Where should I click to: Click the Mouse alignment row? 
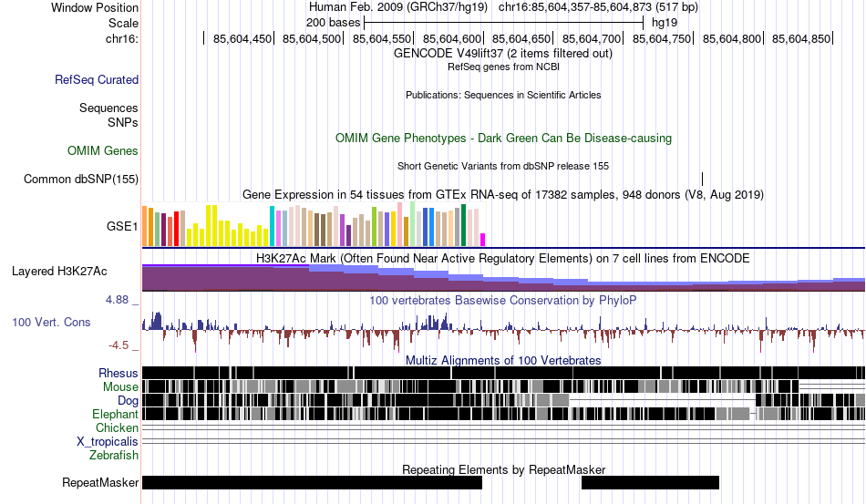(503, 386)
